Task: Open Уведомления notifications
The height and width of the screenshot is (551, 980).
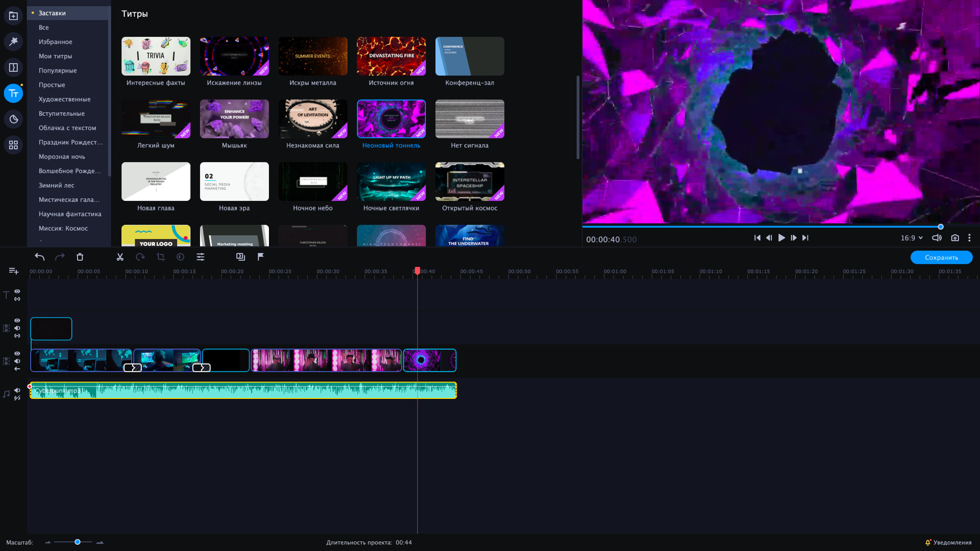Action: pyautogui.click(x=948, y=542)
